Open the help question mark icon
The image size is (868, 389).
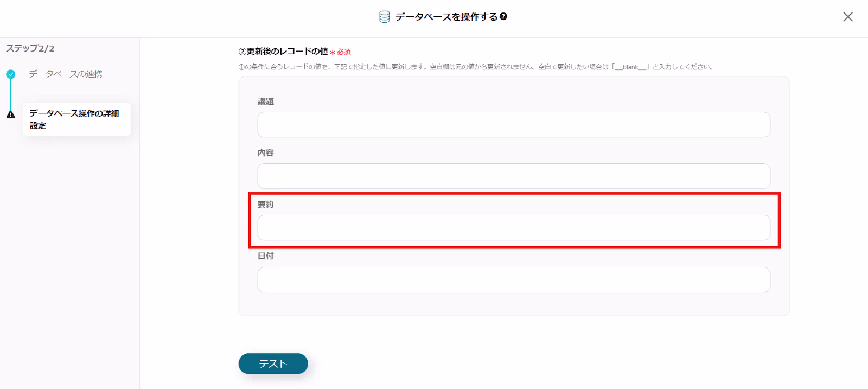pos(503,17)
